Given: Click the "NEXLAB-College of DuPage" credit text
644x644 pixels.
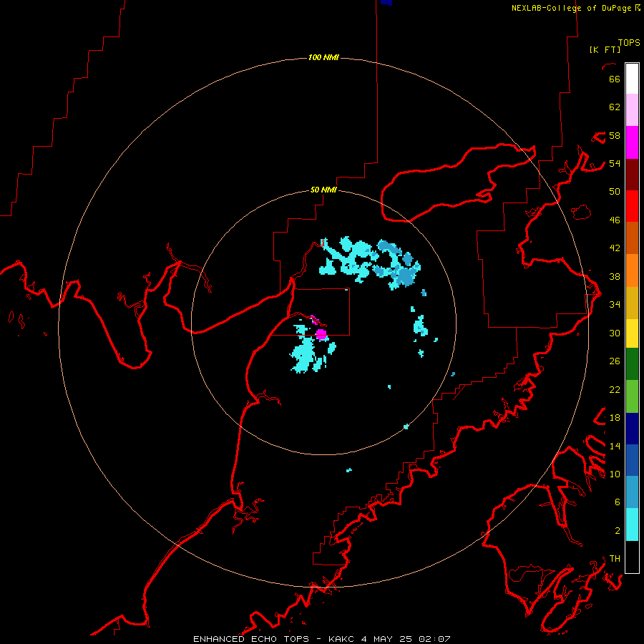Looking at the screenshot, I should (571, 8).
